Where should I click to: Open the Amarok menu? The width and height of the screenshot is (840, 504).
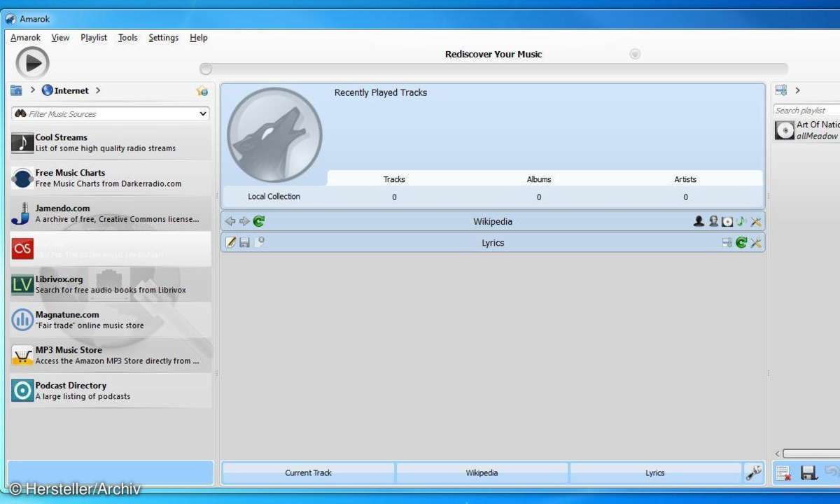click(x=26, y=38)
